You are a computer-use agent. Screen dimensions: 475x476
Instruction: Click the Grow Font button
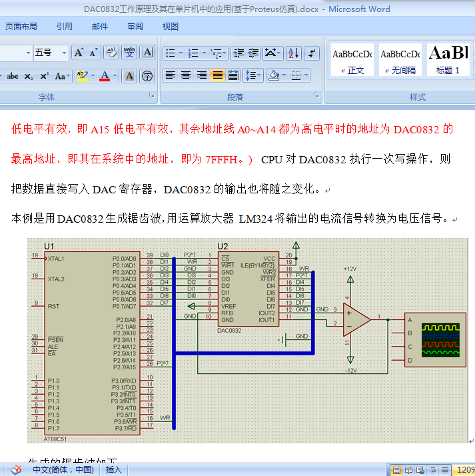coord(79,53)
